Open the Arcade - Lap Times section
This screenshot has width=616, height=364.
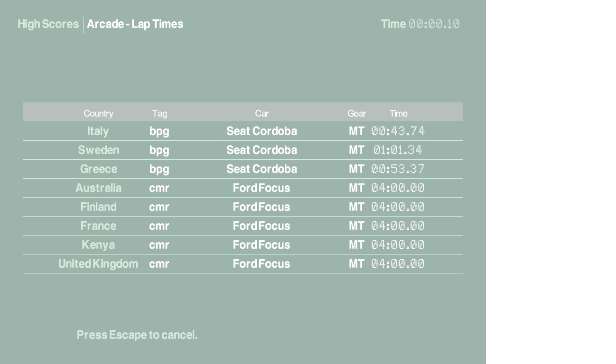click(135, 24)
